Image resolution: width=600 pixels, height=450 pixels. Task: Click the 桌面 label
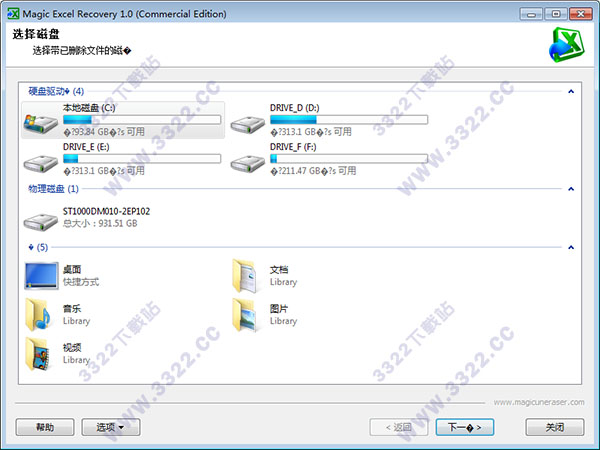72,270
